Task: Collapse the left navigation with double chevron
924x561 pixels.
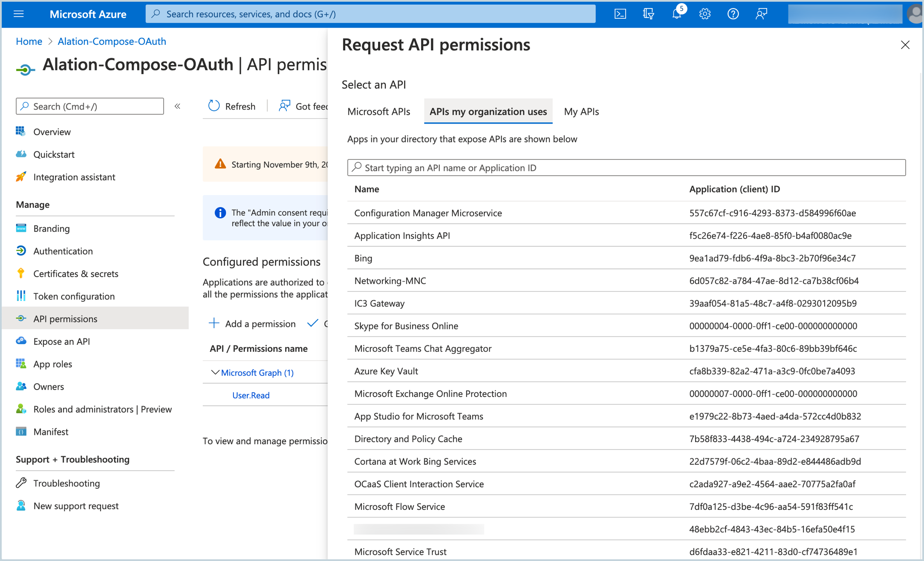Action: pyautogui.click(x=177, y=106)
